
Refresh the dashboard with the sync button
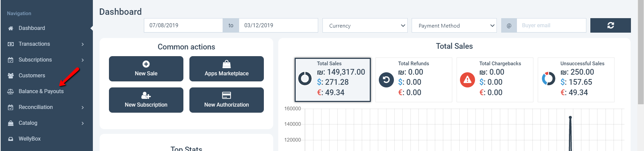click(610, 26)
